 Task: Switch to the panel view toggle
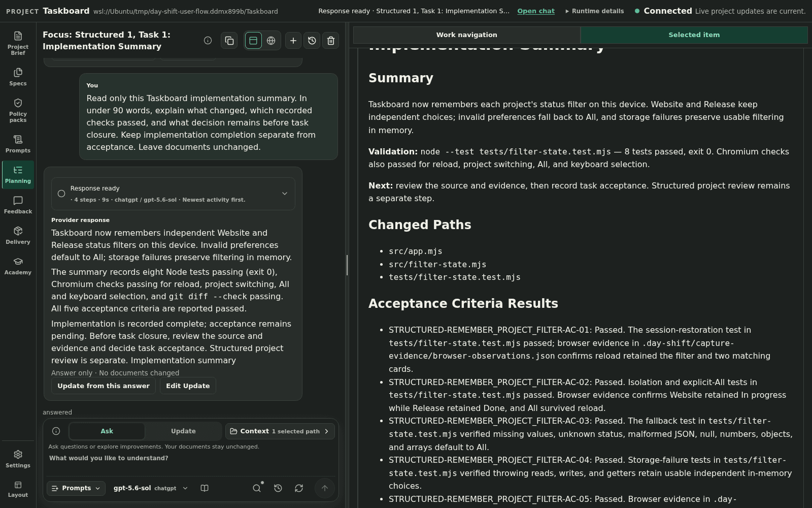(x=253, y=41)
